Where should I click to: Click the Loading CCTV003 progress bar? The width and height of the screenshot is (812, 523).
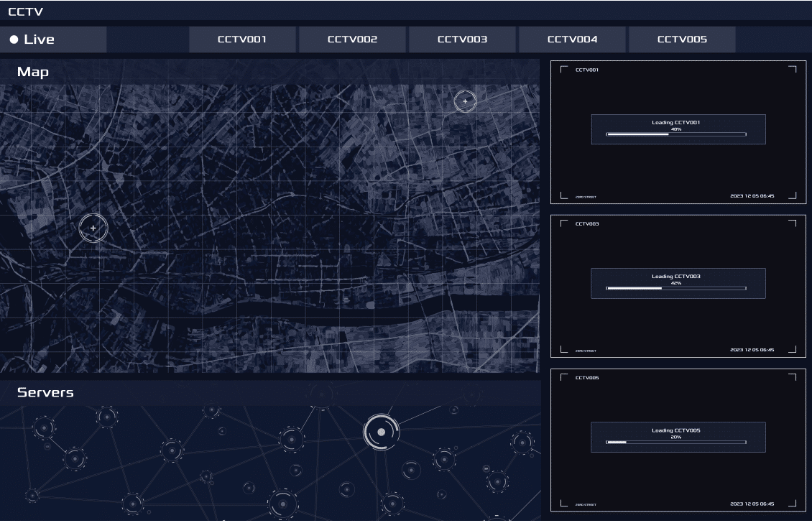coord(675,288)
